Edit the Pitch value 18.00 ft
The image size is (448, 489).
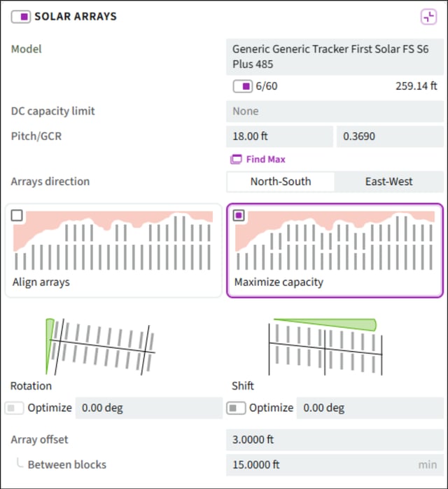click(279, 137)
